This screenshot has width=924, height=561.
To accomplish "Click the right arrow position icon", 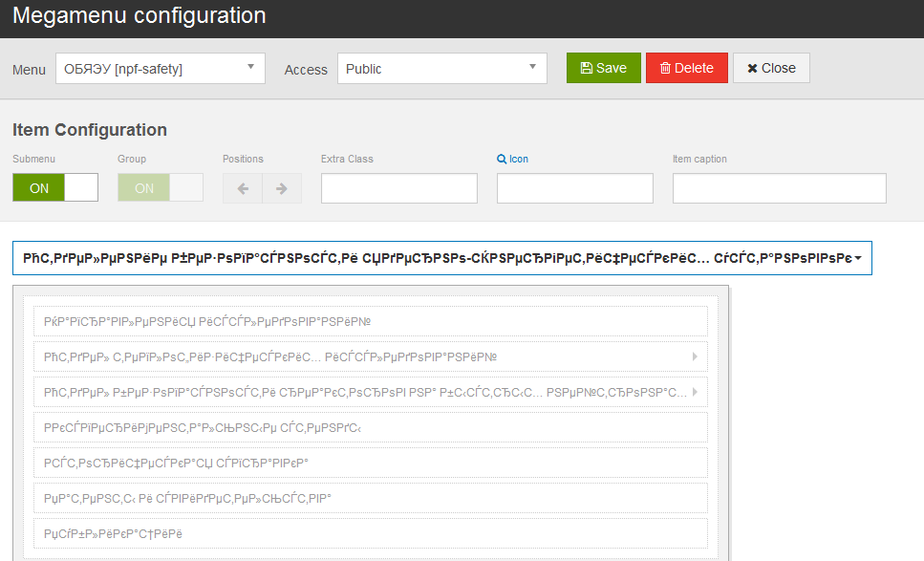I will point(282,188).
